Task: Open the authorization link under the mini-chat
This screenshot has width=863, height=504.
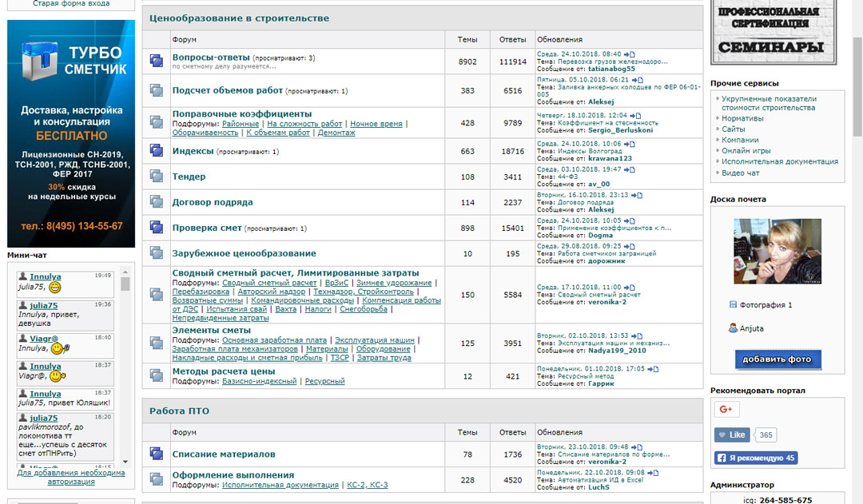Action: point(70,477)
